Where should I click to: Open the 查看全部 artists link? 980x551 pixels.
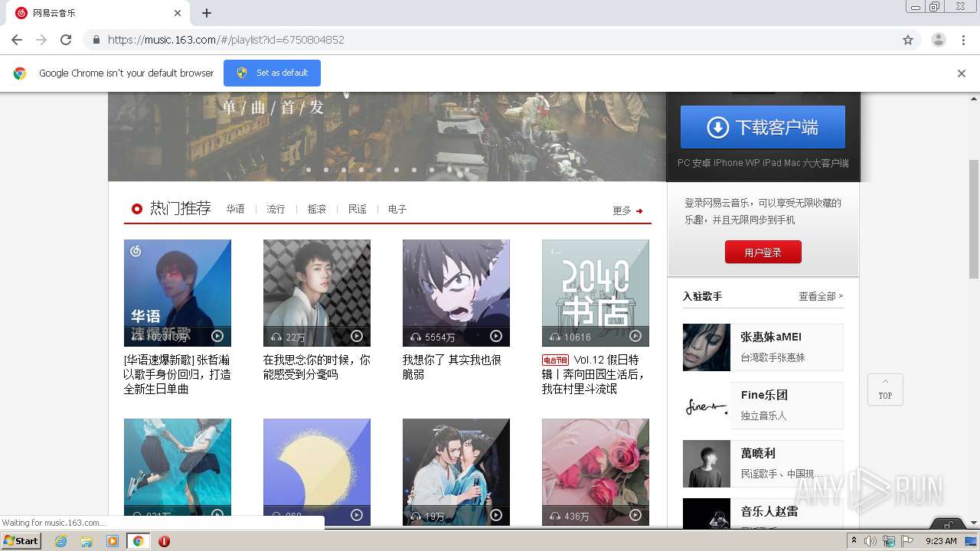coord(821,296)
